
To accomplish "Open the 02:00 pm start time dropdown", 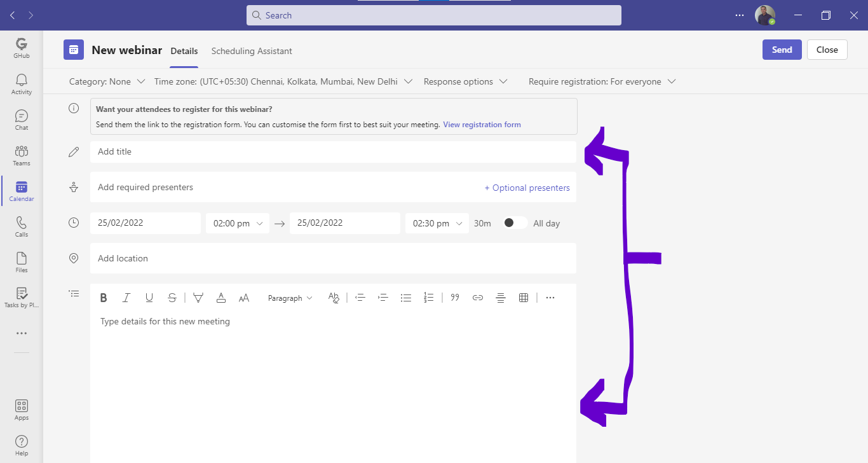I will pos(238,223).
